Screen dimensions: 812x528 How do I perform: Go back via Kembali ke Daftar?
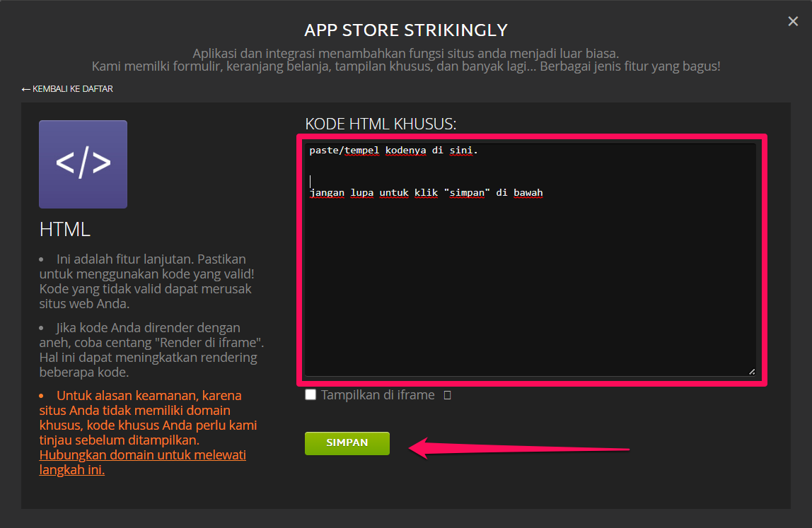(x=67, y=89)
